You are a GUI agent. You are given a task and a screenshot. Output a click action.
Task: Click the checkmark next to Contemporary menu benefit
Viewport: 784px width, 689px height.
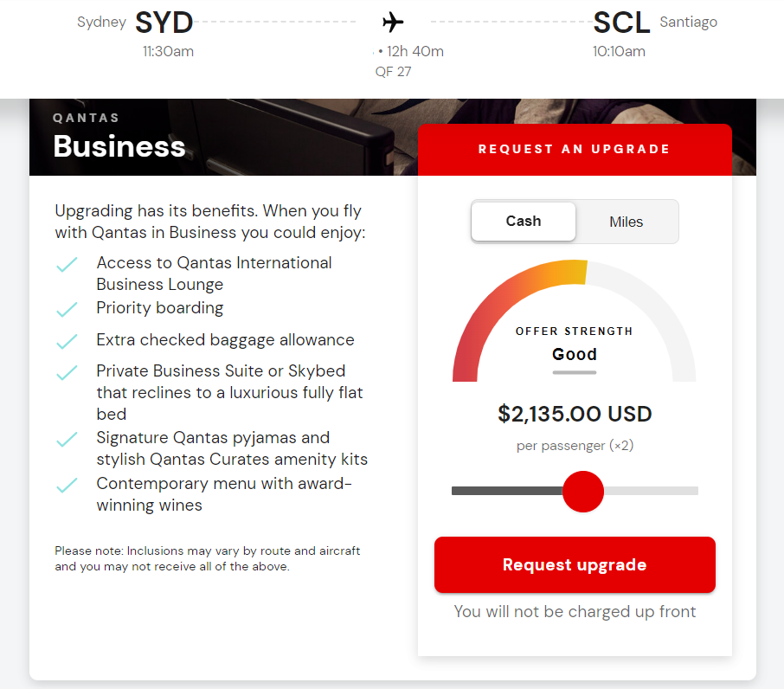[x=67, y=485]
